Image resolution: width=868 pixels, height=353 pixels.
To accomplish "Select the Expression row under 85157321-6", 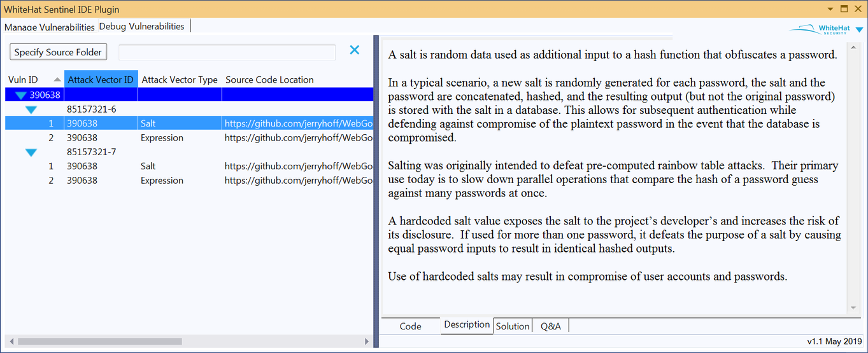I will point(189,137).
